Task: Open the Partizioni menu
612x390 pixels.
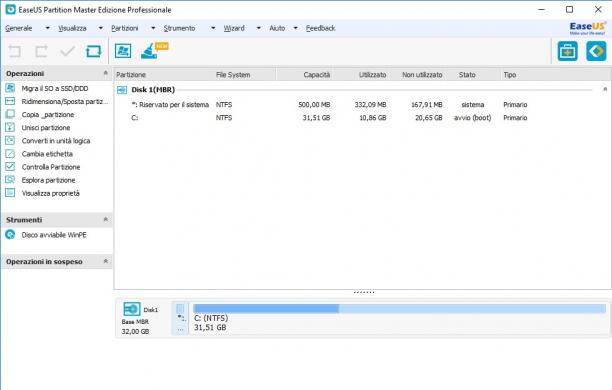Action: 125,28
